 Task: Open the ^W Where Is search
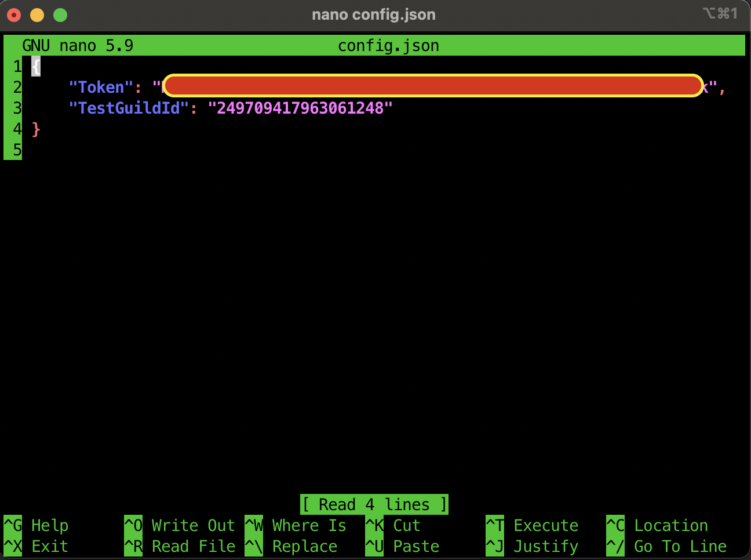[296, 525]
